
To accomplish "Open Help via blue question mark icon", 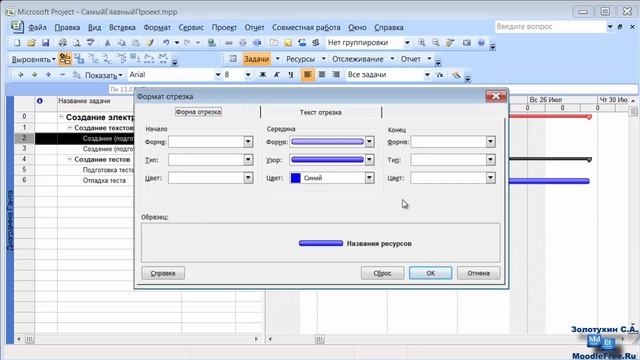I will (x=481, y=42).
